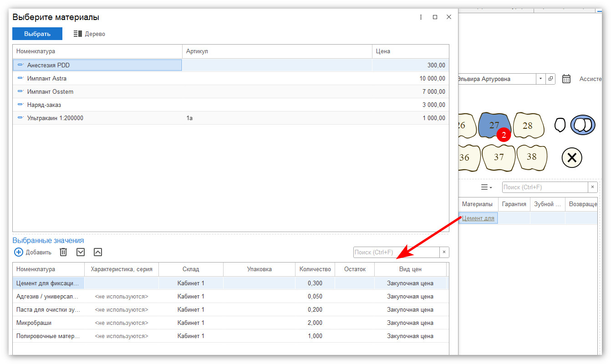
Task: Focus the background window search field
Action: pyautogui.click(x=545, y=187)
